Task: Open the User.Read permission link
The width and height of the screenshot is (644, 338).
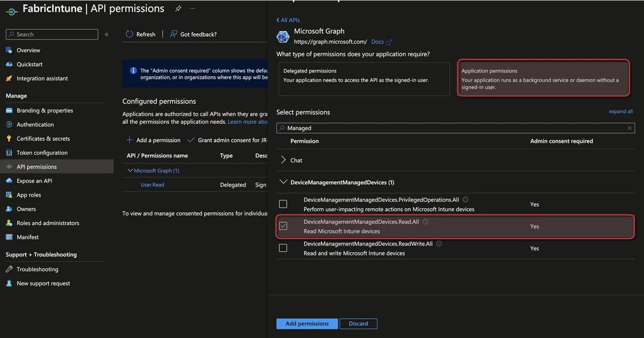Action: point(152,185)
